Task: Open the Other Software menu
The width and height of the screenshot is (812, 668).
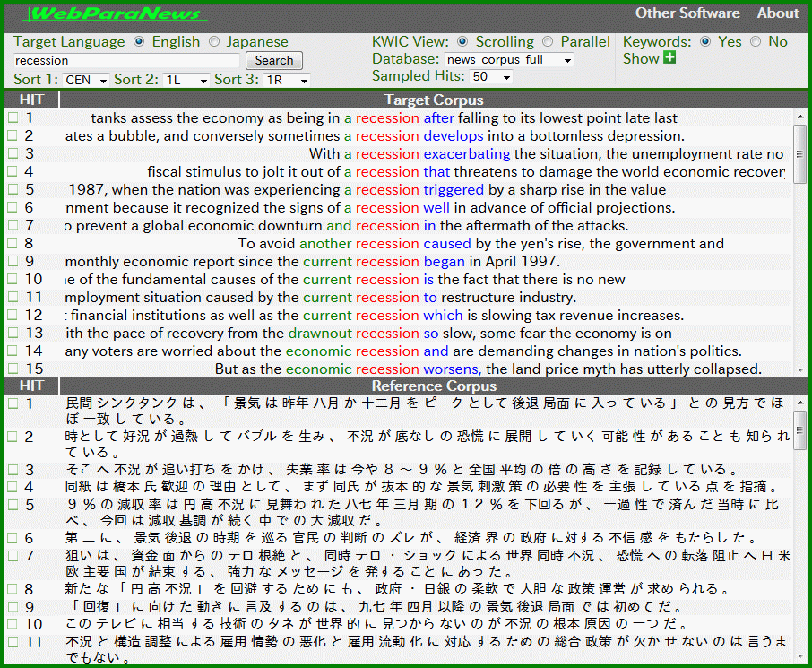Action: [687, 13]
